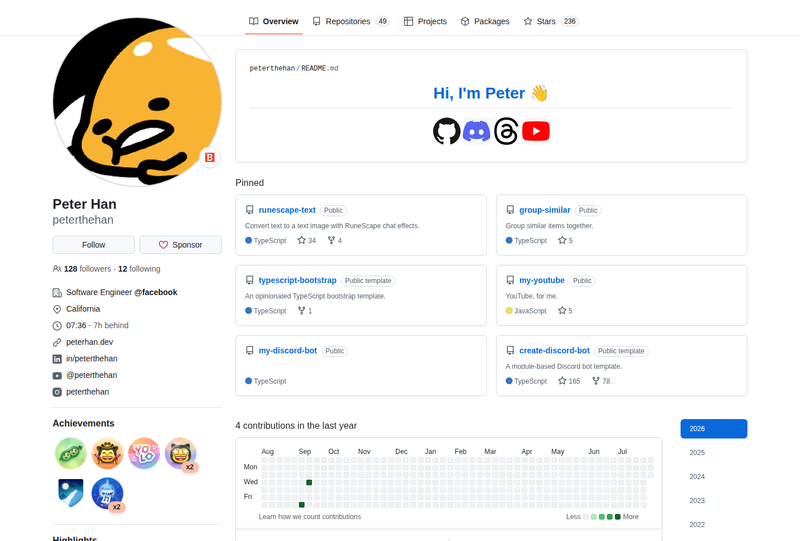Click the 4 forks count on runescape-text

(x=335, y=240)
